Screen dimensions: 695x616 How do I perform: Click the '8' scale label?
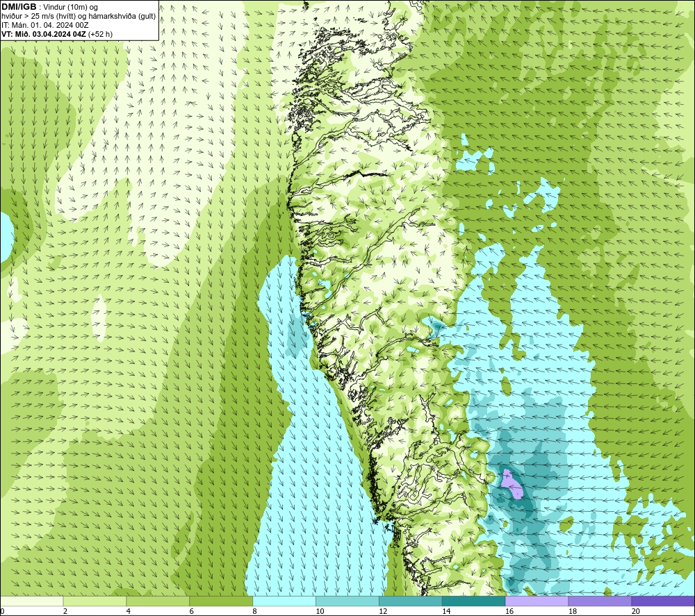click(254, 612)
